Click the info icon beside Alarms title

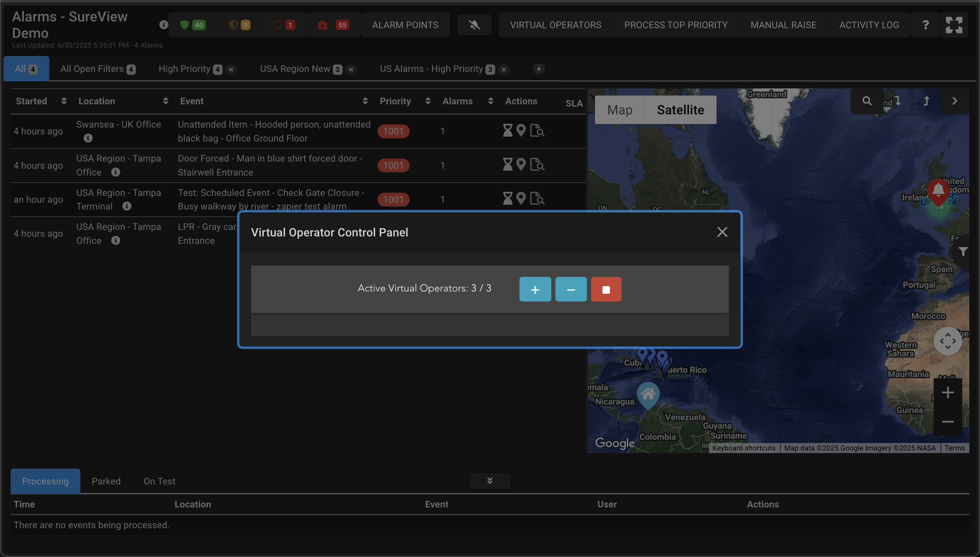pyautogui.click(x=163, y=25)
